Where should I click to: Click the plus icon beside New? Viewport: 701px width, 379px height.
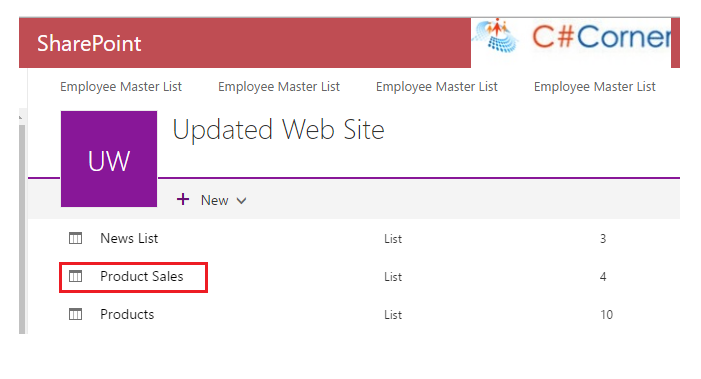click(x=183, y=199)
